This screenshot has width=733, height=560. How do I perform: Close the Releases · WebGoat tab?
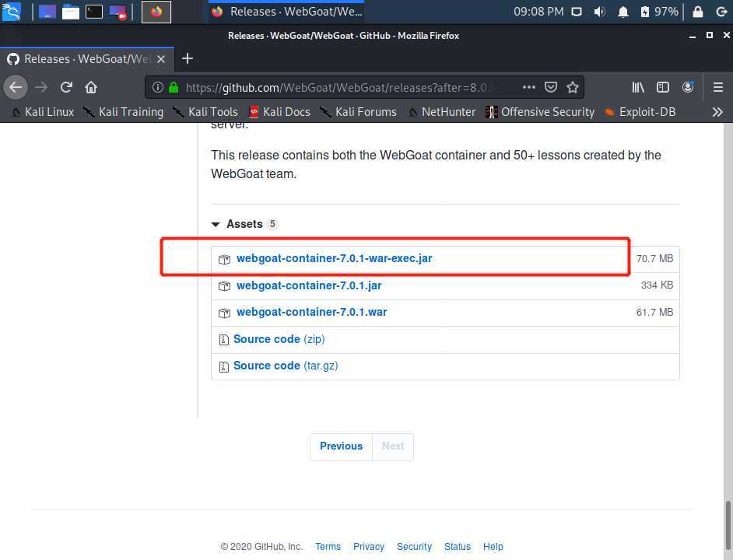(161, 59)
